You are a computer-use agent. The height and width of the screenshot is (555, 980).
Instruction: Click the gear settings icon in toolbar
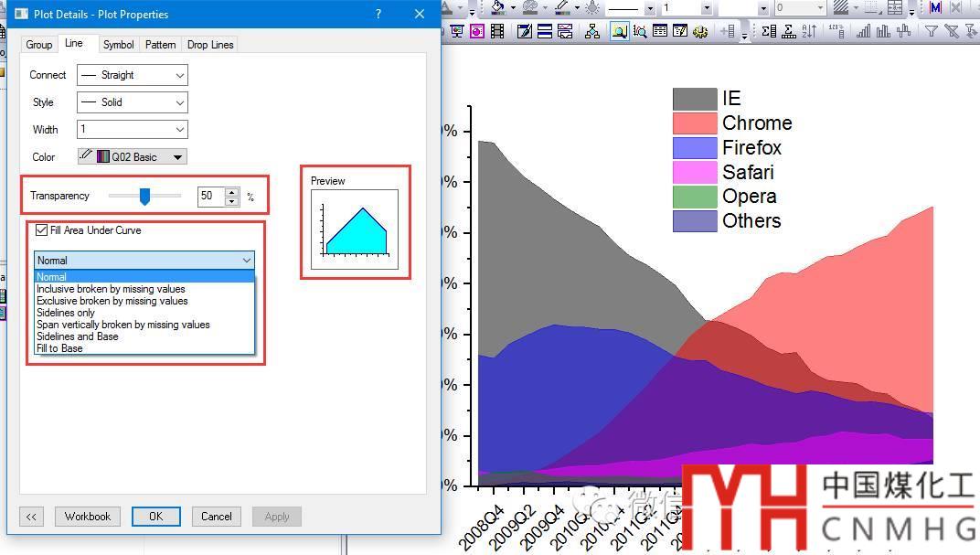(x=700, y=31)
